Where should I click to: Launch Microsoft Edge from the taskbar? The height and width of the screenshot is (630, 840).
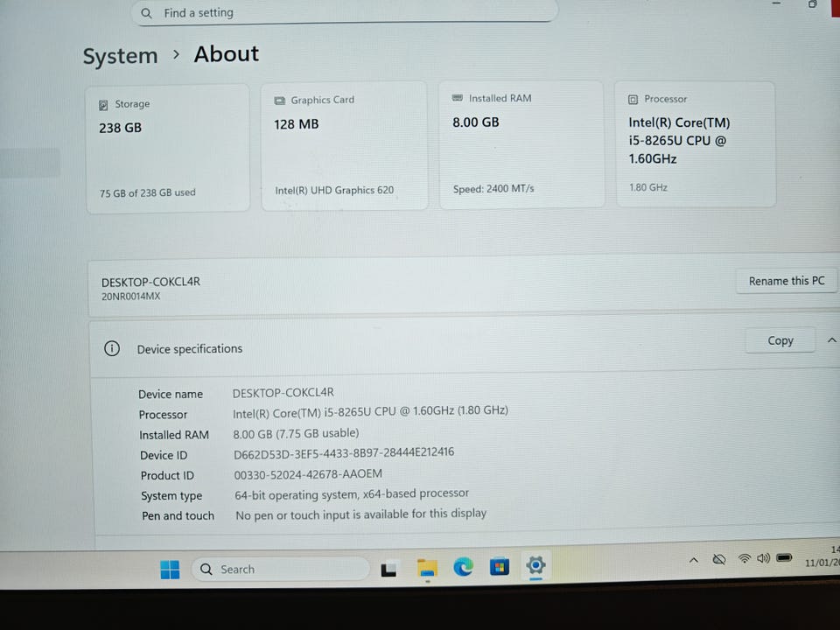point(463,567)
